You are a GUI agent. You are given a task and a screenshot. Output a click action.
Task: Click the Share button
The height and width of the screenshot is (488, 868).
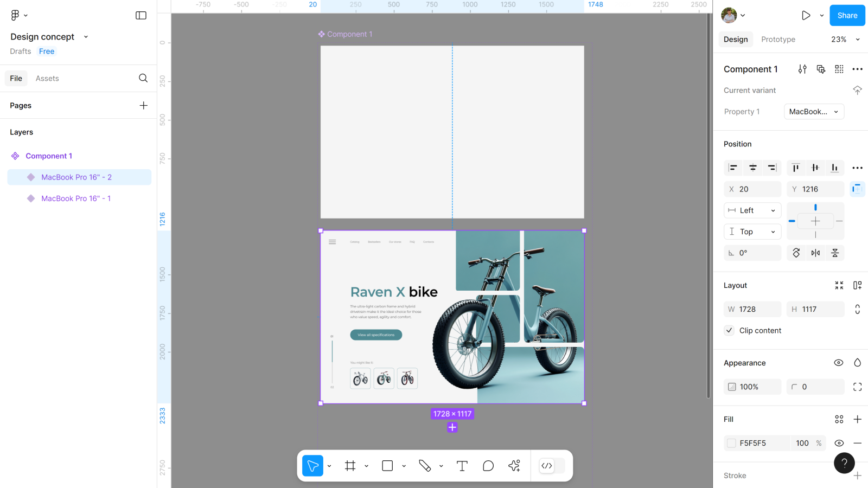(847, 15)
